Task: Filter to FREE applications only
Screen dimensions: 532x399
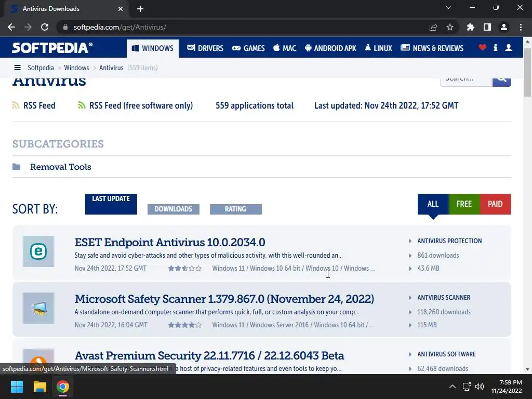Action: click(x=464, y=204)
